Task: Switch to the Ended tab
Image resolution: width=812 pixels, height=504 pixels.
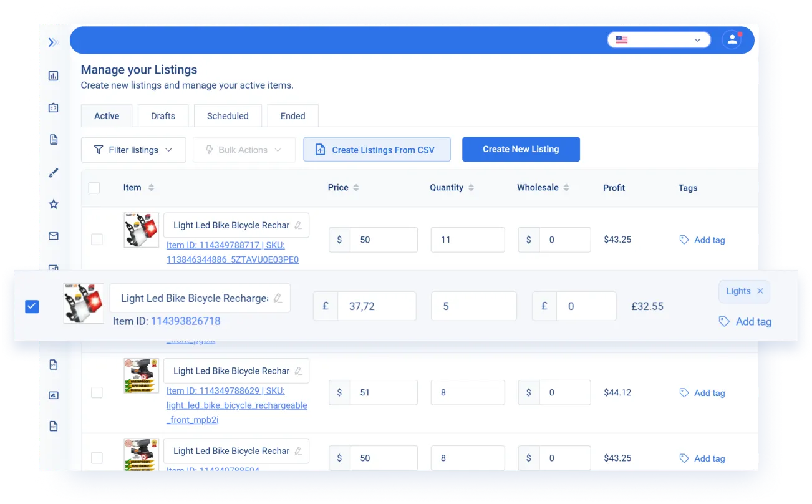Action: point(293,116)
